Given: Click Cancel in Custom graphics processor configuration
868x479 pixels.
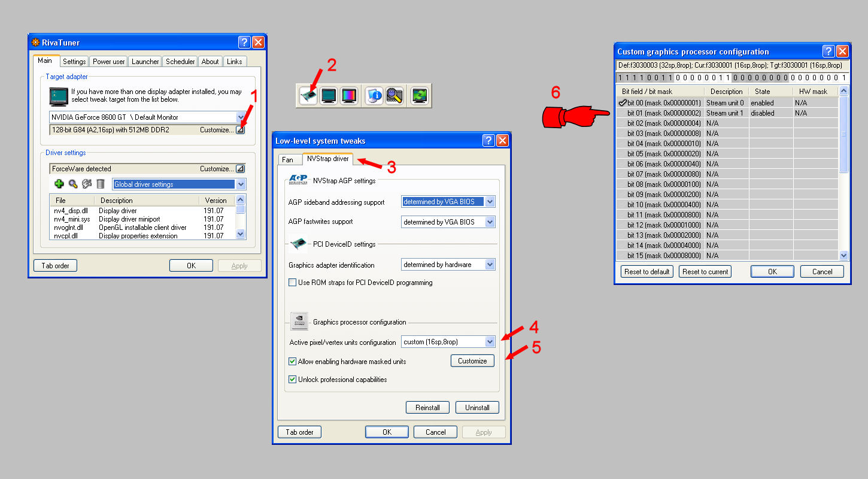Looking at the screenshot, I should click(x=822, y=272).
